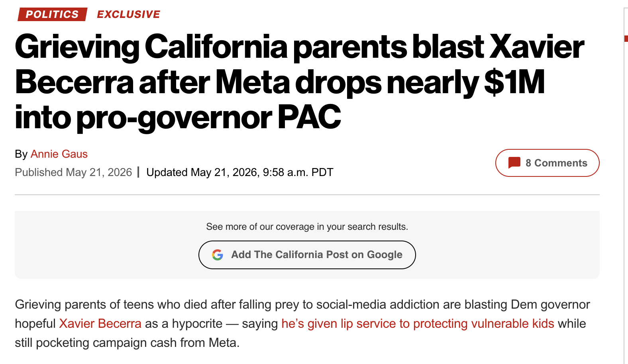Click the vertical scrollbar track at right
This screenshot has width=628, height=364.
point(626,199)
